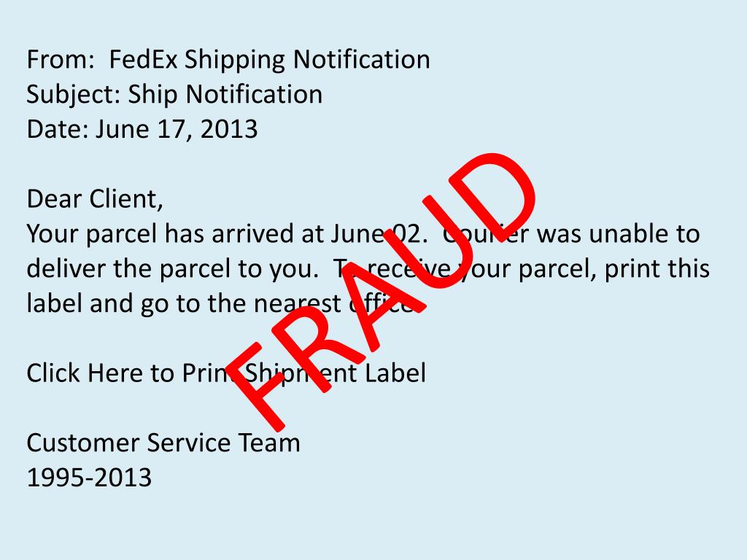Click the letter F of FRAUD stamp
This screenshot has height=560, width=747.
click(258, 386)
